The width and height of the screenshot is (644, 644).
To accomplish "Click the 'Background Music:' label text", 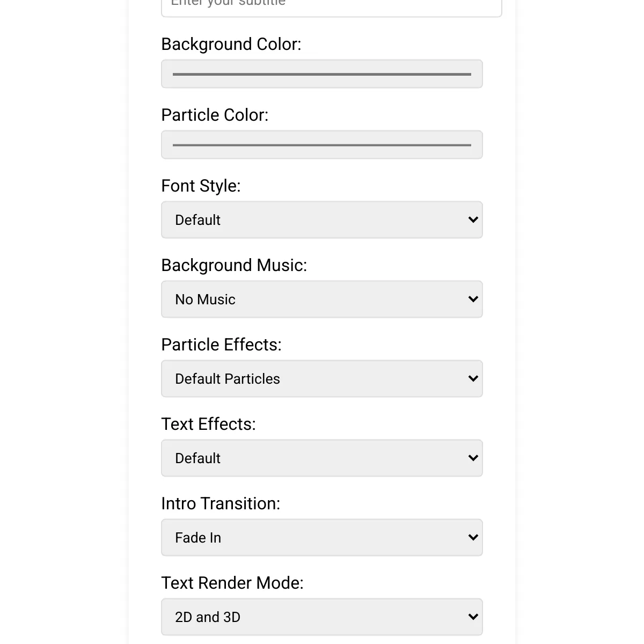I will [x=234, y=265].
